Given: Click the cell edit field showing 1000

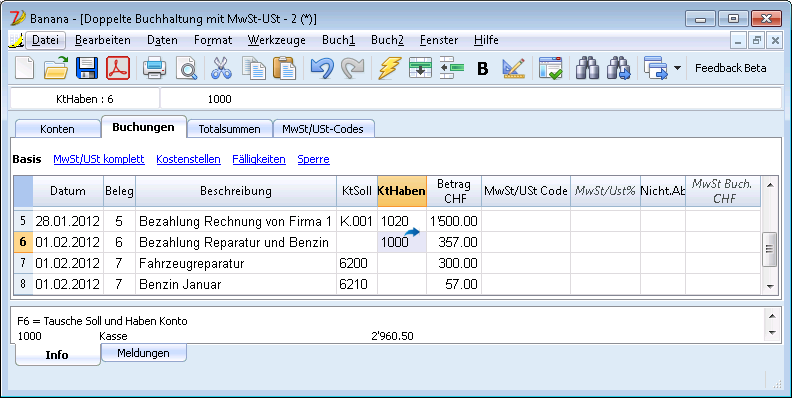Looking at the screenshot, I should coord(471,99).
